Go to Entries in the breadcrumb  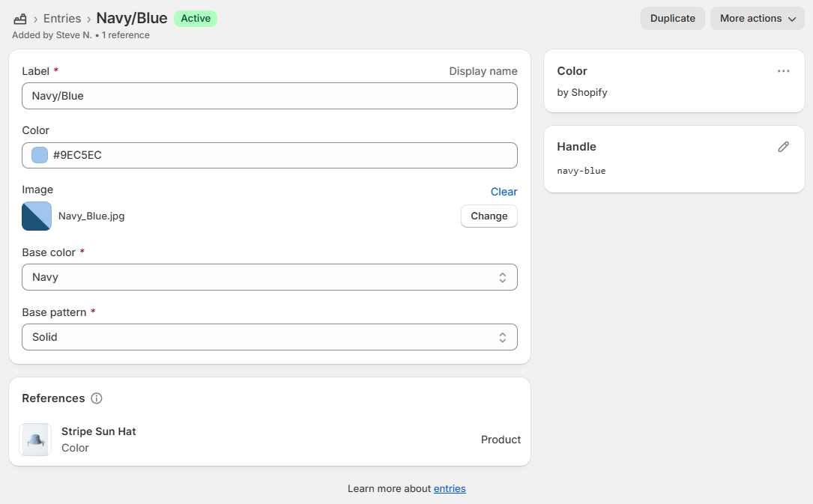coord(62,19)
